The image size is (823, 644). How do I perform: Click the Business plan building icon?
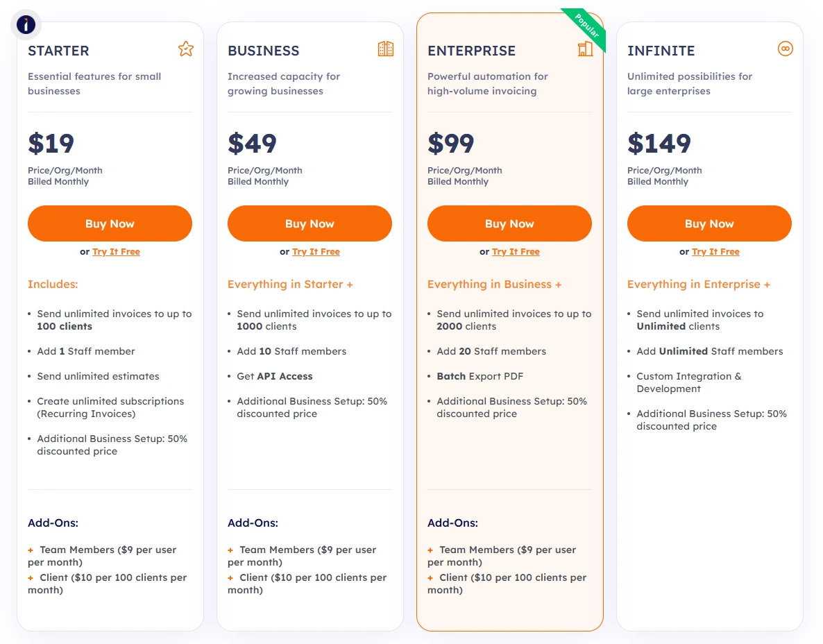[x=386, y=49]
